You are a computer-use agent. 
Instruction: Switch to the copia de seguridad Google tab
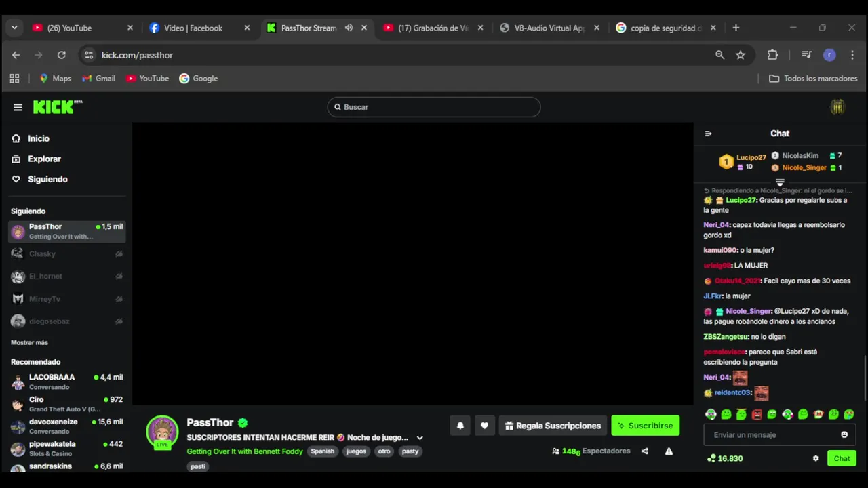click(x=667, y=28)
